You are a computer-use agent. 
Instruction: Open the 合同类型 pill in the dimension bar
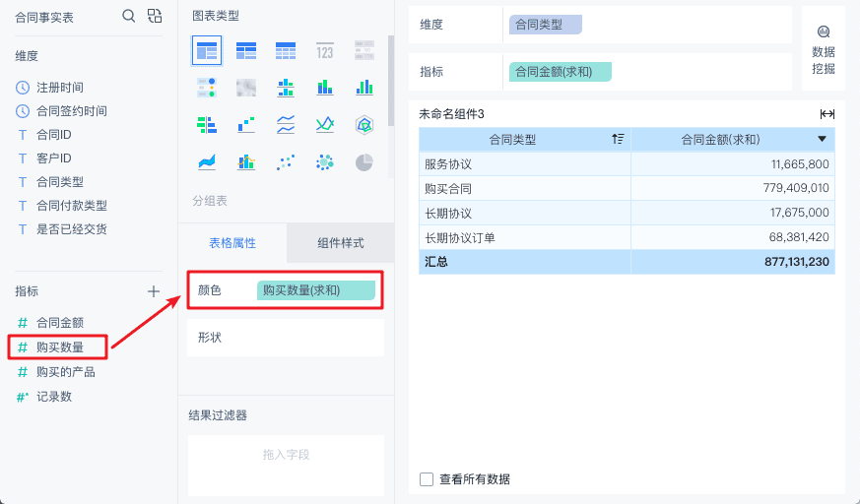tap(545, 25)
